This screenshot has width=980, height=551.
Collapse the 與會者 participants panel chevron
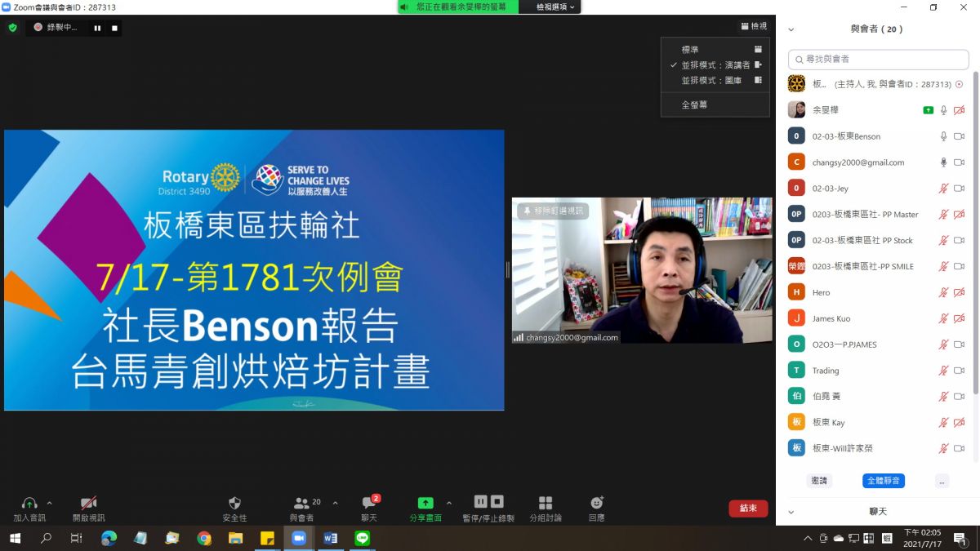(x=791, y=29)
